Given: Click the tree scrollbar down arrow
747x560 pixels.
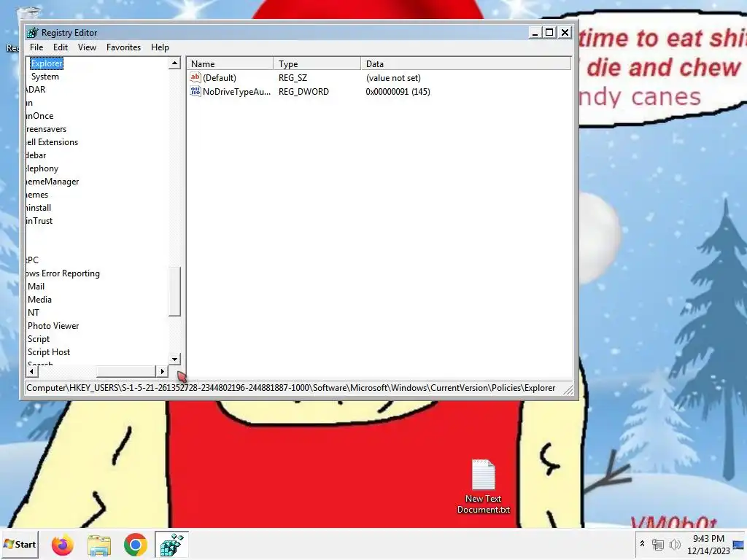Looking at the screenshot, I should point(175,359).
